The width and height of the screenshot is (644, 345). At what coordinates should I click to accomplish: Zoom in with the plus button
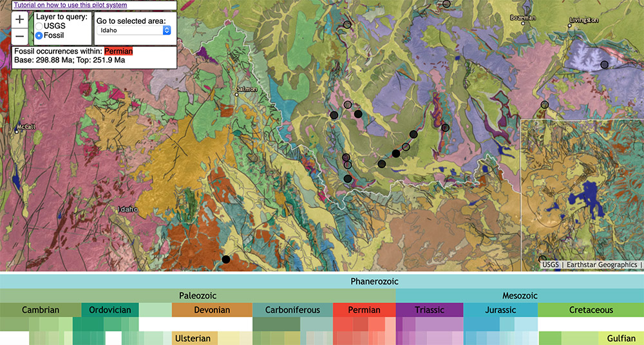pyautogui.click(x=20, y=20)
